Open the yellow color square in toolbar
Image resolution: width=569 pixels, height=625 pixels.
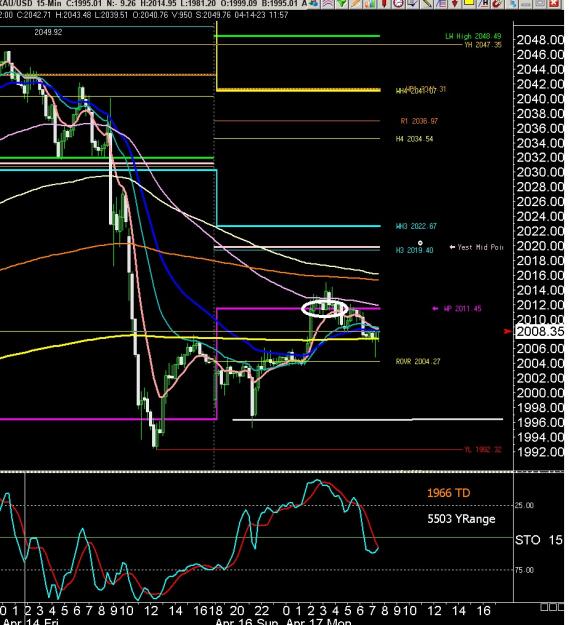pos(469,3)
